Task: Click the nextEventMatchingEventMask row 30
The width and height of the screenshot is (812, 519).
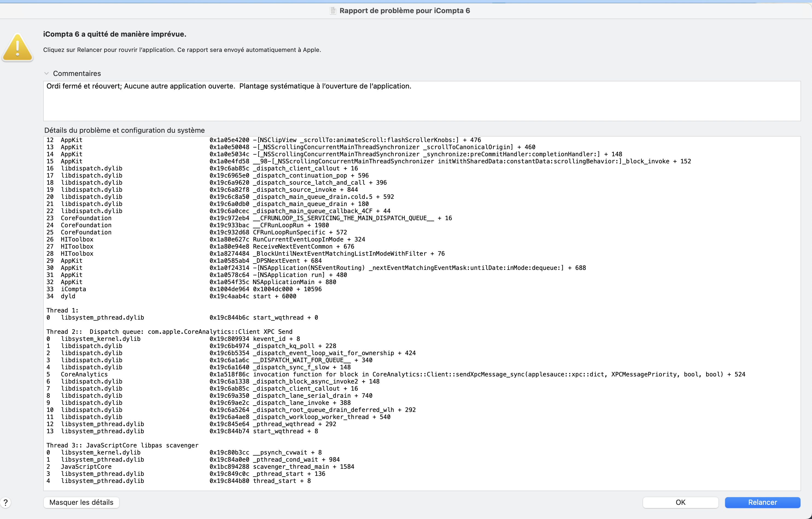Action: [316, 268]
